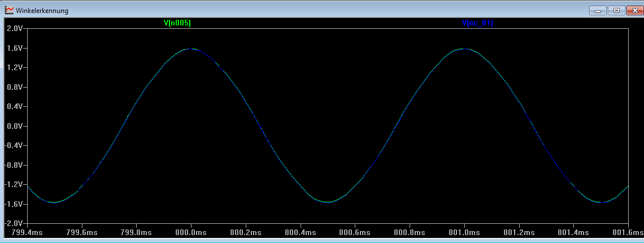644x243 pixels.
Task: Click the 800.4ms time axis label
Action: point(300,233)
